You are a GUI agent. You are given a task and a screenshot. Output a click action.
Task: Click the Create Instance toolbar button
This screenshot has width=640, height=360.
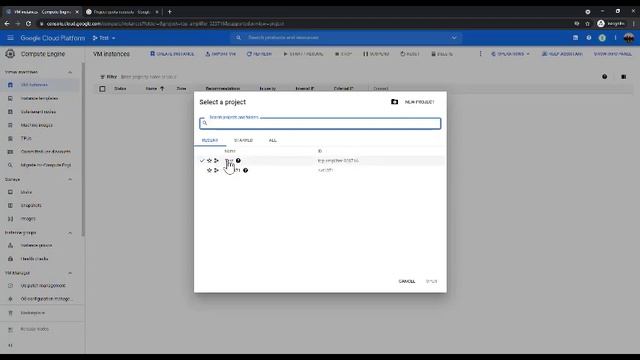click(x=172, y=54)
